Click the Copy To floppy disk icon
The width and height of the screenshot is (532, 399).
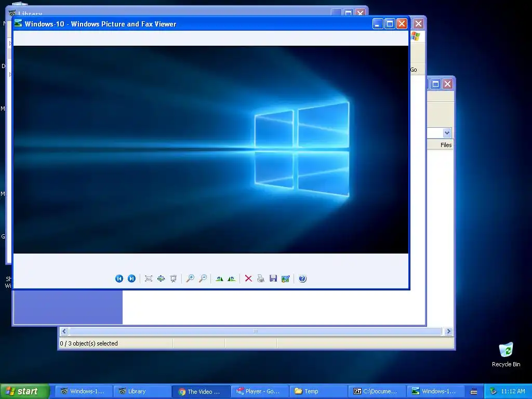point(273,278)
